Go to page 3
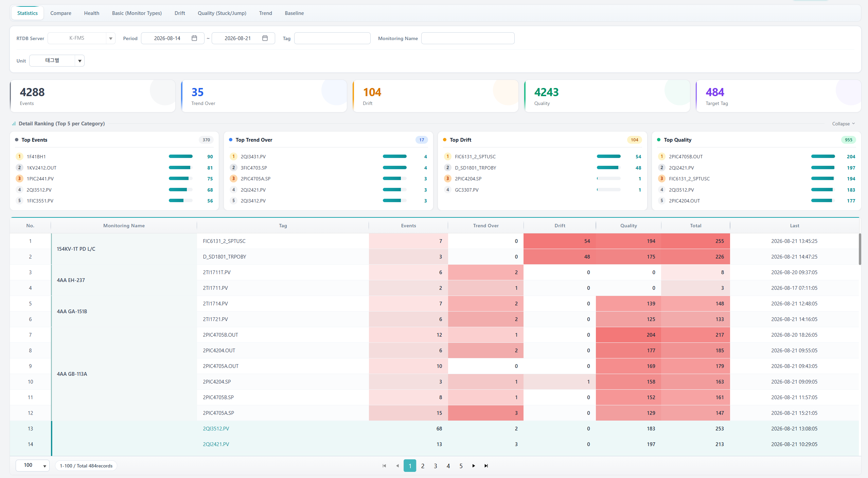 (436, 466)
